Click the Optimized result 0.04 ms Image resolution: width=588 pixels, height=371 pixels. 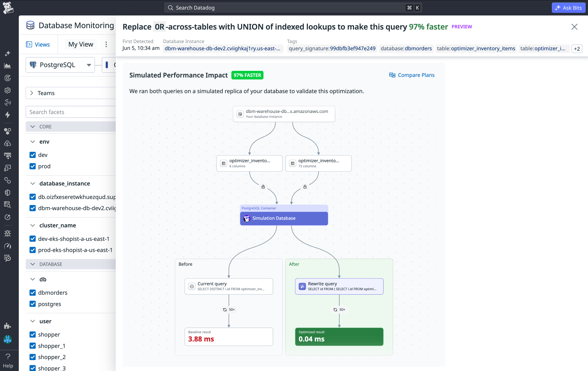tap(339, 336)
